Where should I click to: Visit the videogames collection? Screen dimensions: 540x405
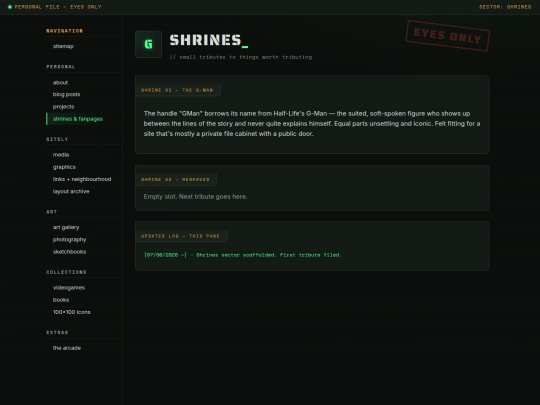coord(69,288)
